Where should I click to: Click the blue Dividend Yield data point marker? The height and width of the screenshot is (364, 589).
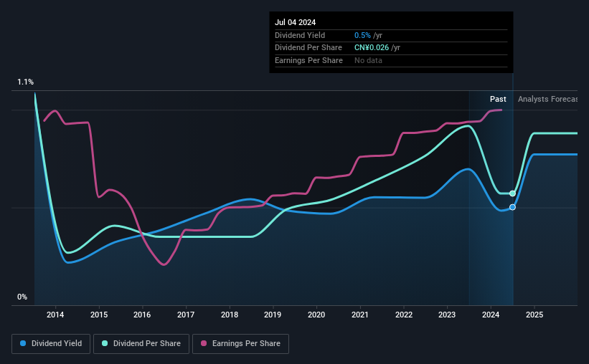click(x=512, y=207)
